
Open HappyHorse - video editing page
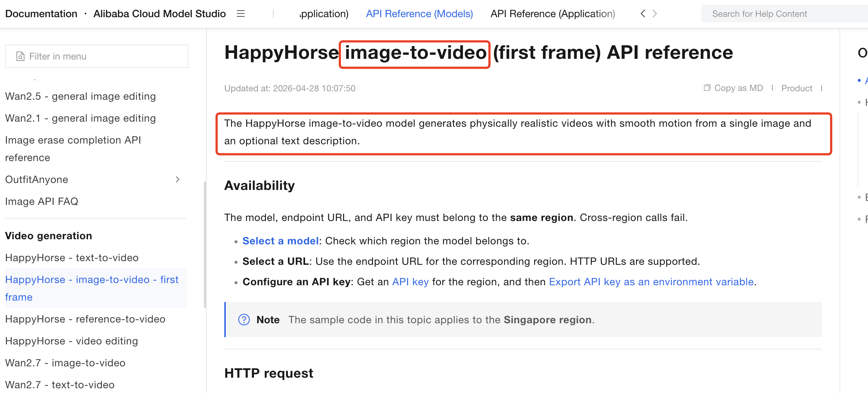tap(72, 341)
